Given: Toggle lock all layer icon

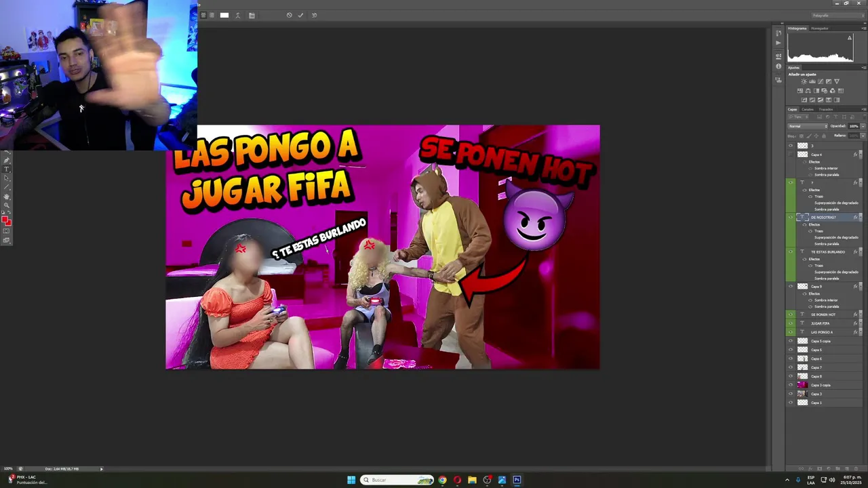Looking at the screenshot, I should (824, 136).
